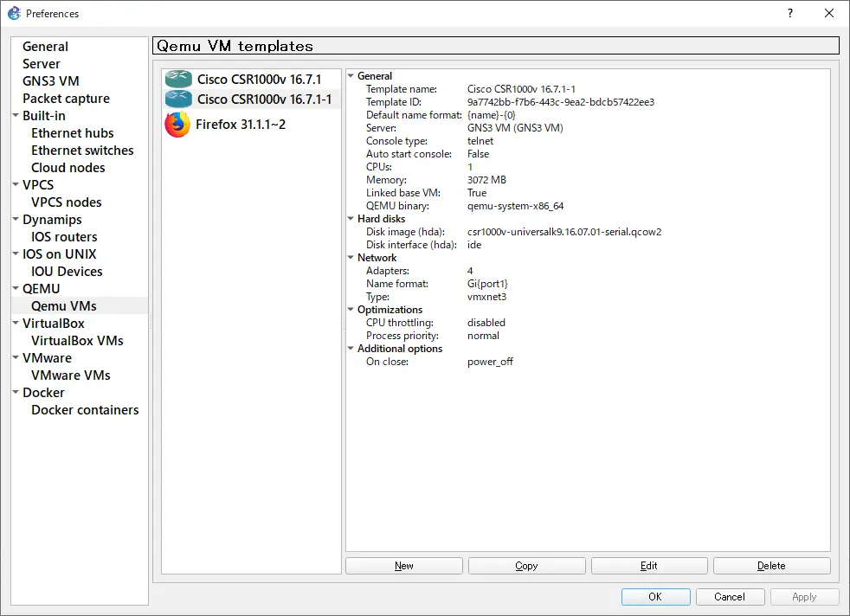Click the GNS3 icon in title bar
The image size is (850, 616).
click(14, 13)
